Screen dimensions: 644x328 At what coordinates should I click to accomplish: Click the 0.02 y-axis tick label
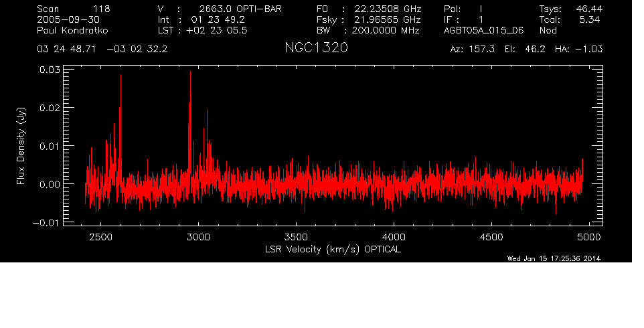coord(50,108)
